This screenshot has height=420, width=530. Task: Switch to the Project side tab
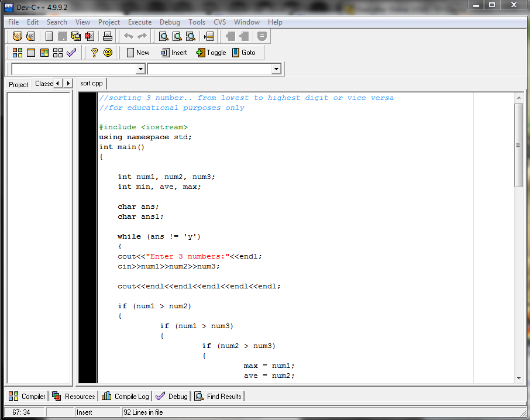(19, 84)
